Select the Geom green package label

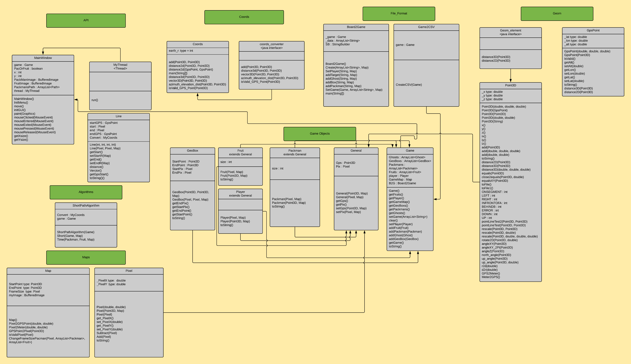(x=557, y=14)
